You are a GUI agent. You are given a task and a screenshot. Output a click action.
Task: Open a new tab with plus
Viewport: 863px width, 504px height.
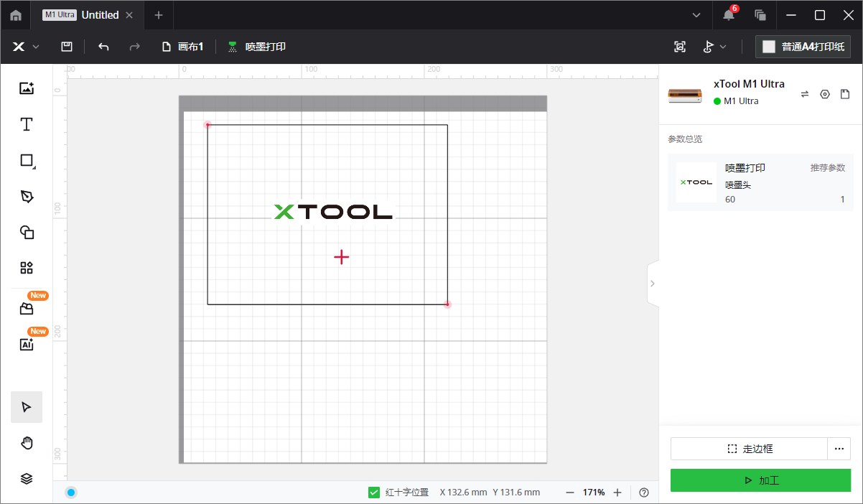(x=159, y=15)
